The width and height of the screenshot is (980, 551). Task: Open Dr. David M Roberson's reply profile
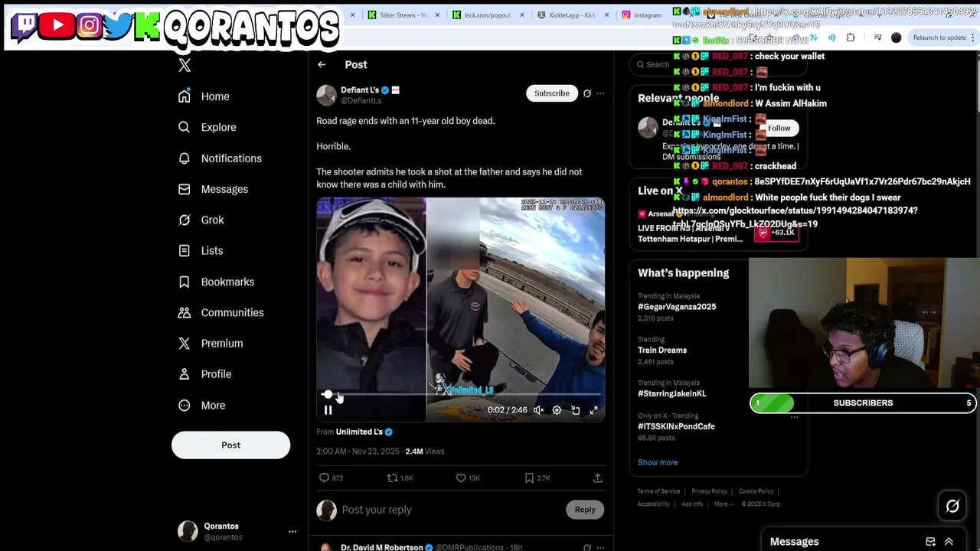coord(382,547)
